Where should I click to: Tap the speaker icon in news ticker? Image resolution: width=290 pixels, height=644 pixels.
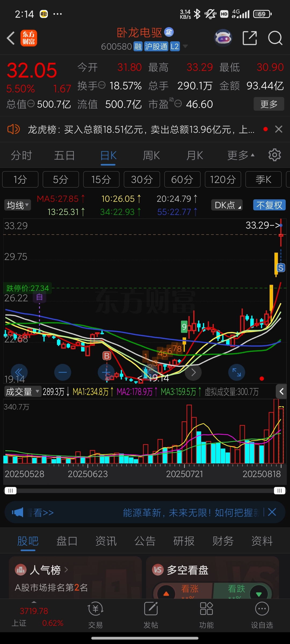pyautogui.click(x=14, y=129)
